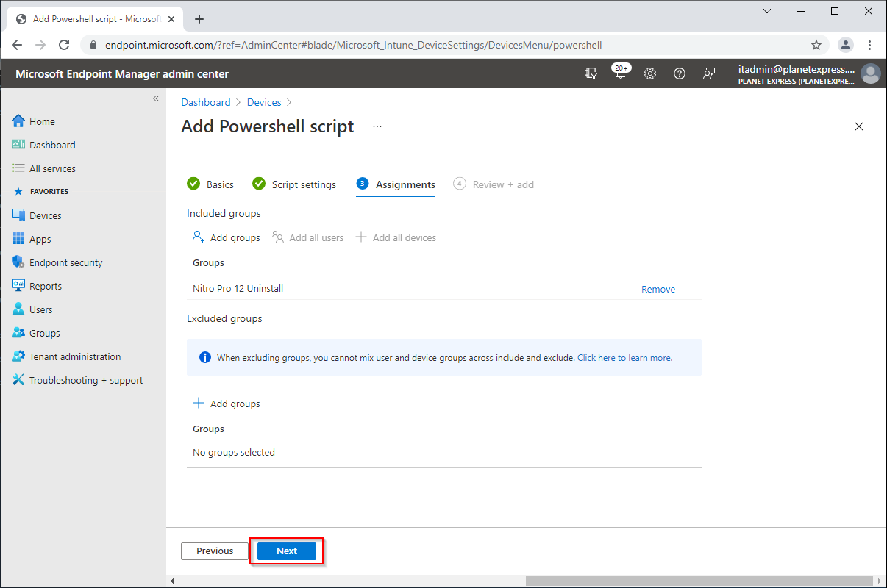Go to the Script settings step
The image size is (887, 588).
294,184
